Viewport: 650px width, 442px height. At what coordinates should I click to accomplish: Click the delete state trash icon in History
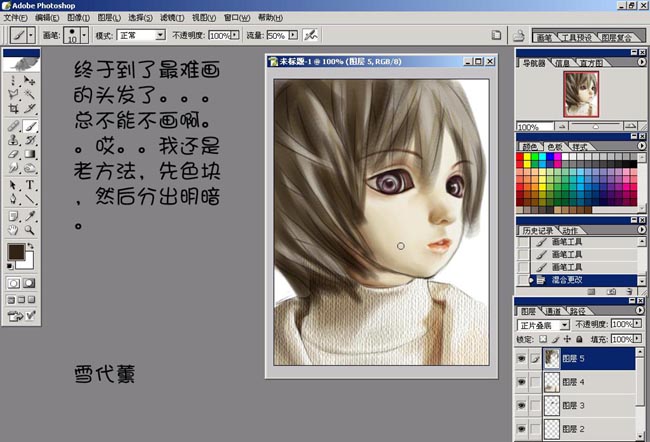[628, 290]
